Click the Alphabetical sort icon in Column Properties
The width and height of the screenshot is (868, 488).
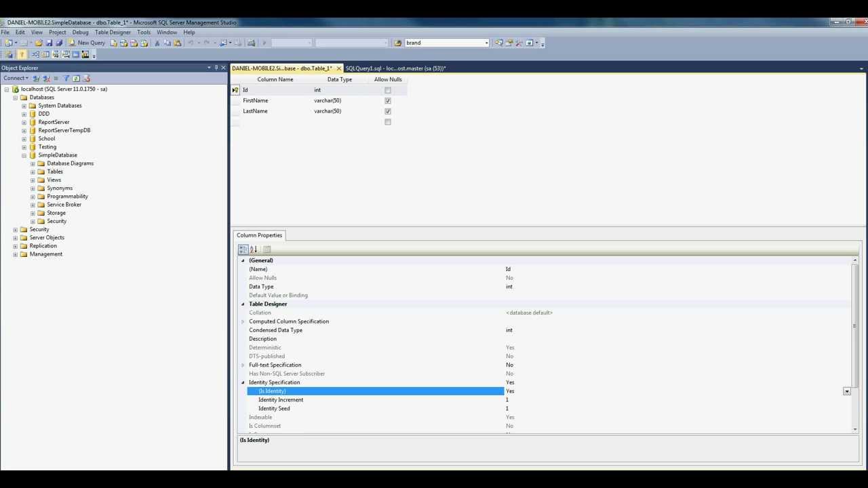[254, 249]
